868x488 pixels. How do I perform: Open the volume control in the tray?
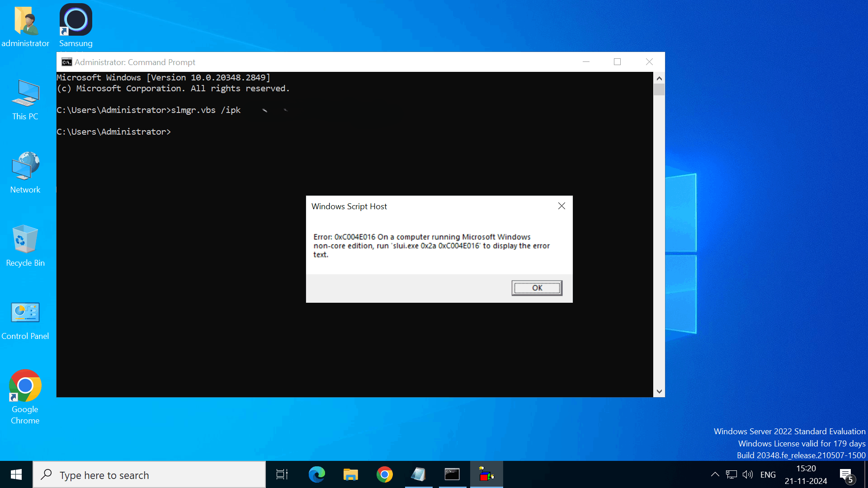tap(748, 474)
